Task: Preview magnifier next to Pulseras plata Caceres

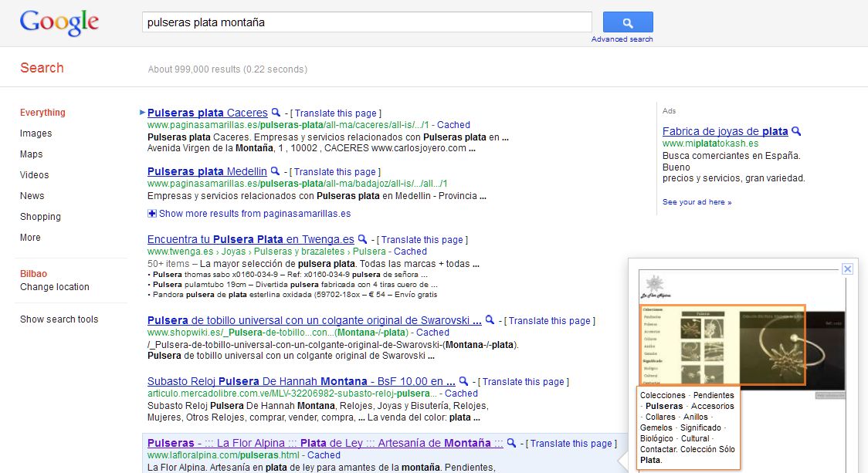Action: click(276, 113)
